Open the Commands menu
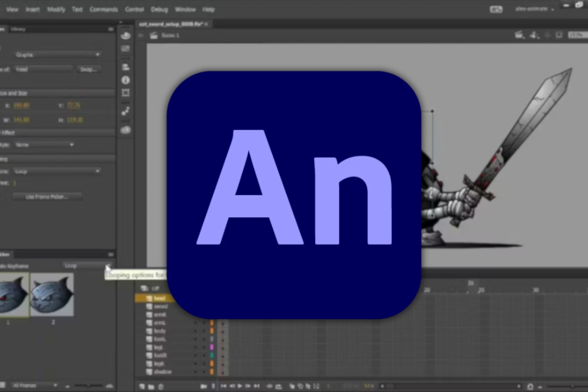This screenshot has height=392, width=588. (104, 9)
